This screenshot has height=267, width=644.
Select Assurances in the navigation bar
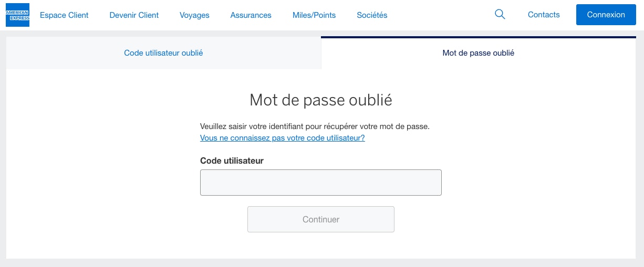pyautogui.click(x=251, y=15)
